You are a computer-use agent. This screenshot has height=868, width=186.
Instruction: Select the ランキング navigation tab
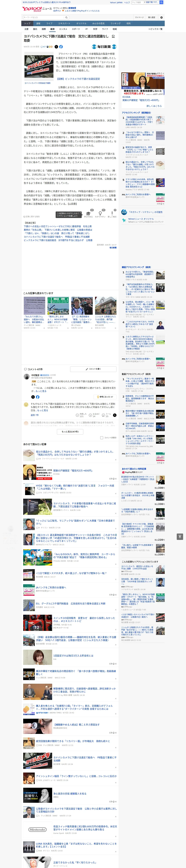(x=115, y=24)
